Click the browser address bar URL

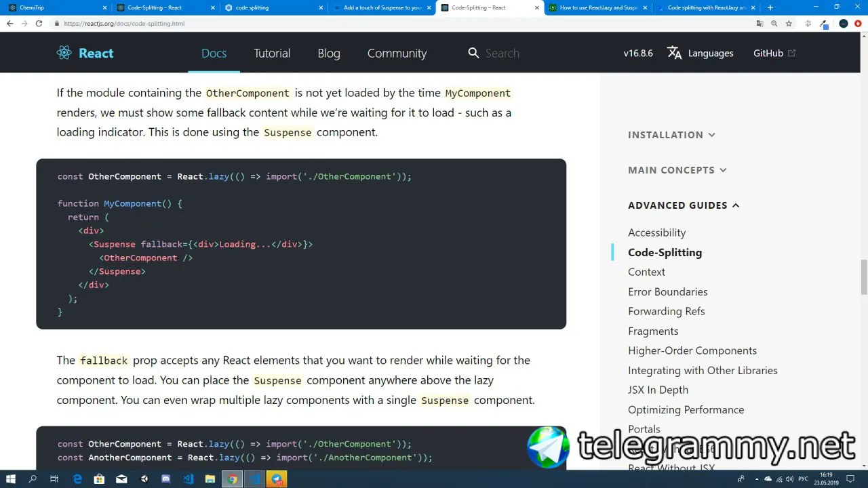point(124,24)
